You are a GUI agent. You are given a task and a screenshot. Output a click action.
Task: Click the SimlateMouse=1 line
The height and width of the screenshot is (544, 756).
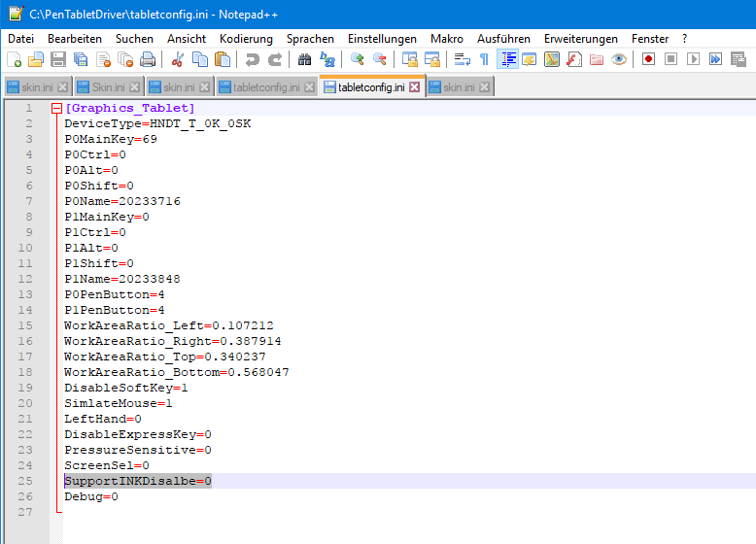coord(119,403)
